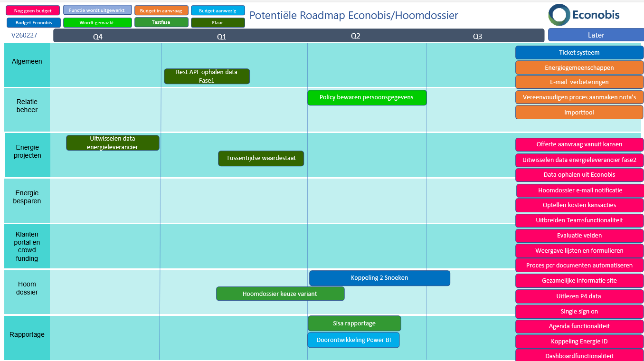
Task: Click the Econobis logo
Action: click(x=584, y=15)
